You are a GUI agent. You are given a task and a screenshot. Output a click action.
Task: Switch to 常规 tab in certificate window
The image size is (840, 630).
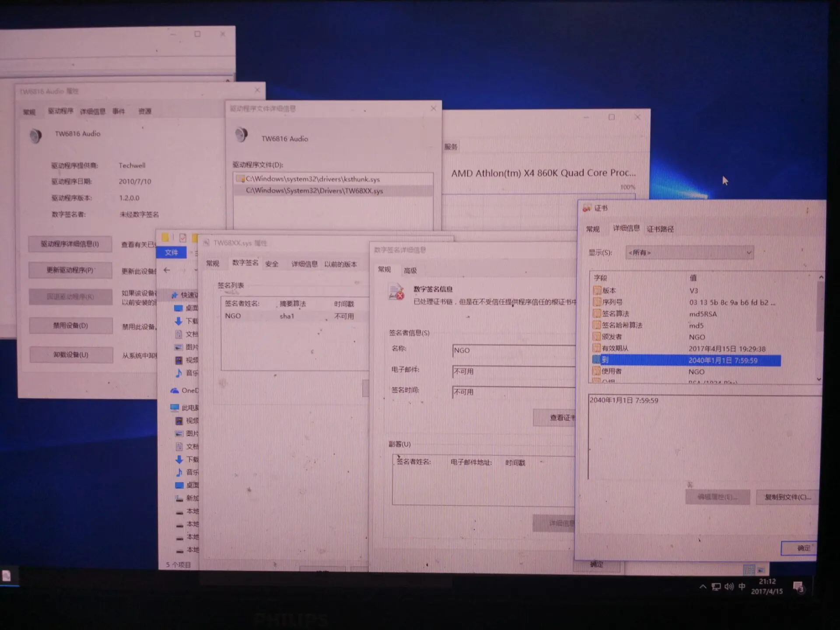click(x=593, y=229)
